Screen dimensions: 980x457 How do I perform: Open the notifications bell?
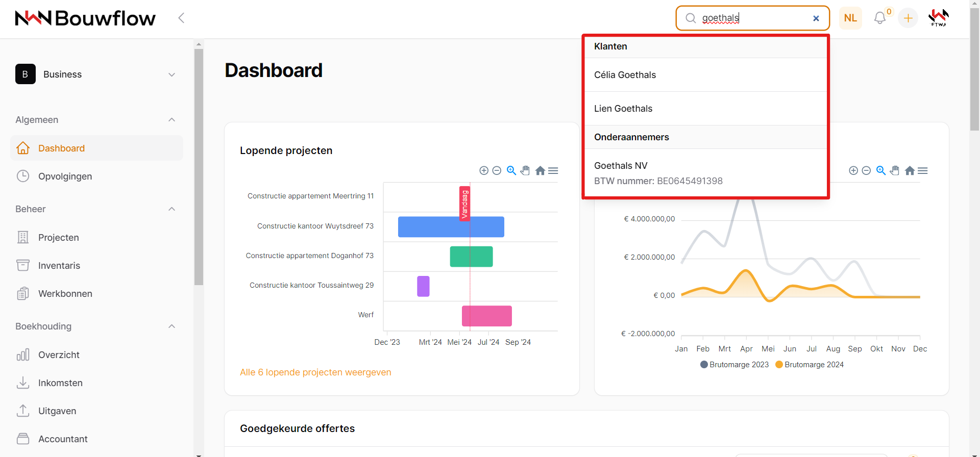879,18
